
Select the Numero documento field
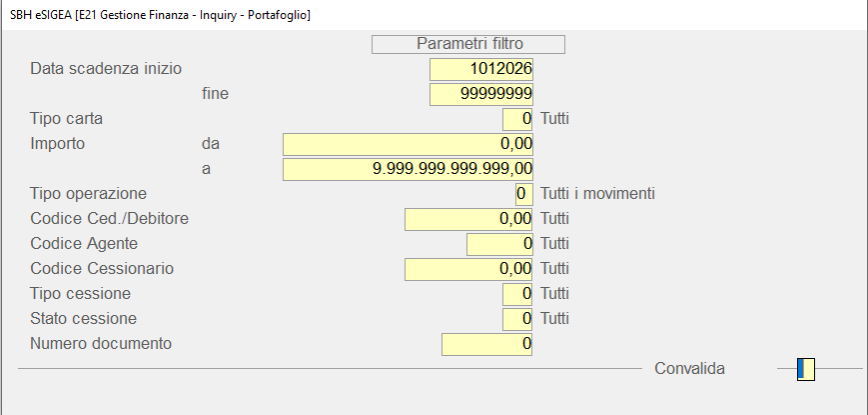click(486, 344)
